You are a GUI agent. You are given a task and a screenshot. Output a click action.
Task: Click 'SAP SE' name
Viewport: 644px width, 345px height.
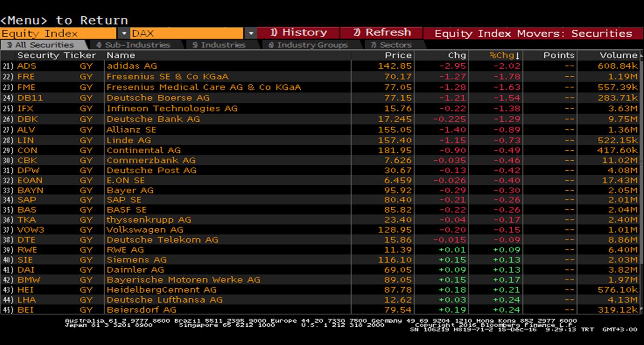[124, 200]
